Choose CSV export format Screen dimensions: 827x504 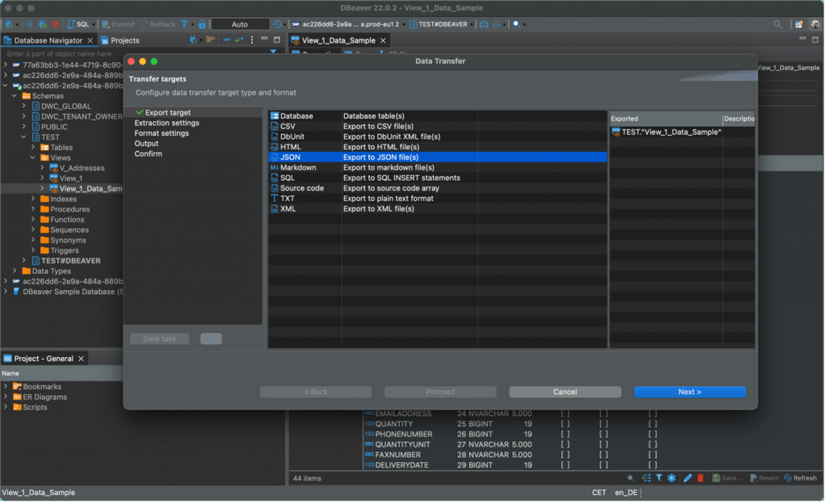pyautogui.click(x=437, y=127)
